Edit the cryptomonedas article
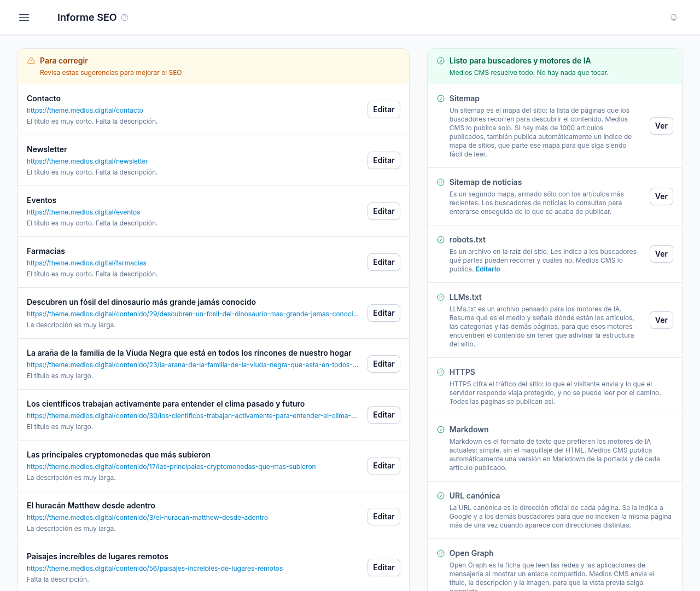Viewport: 700px width, 591px height. pyautogui.click(x=384, y=466)
